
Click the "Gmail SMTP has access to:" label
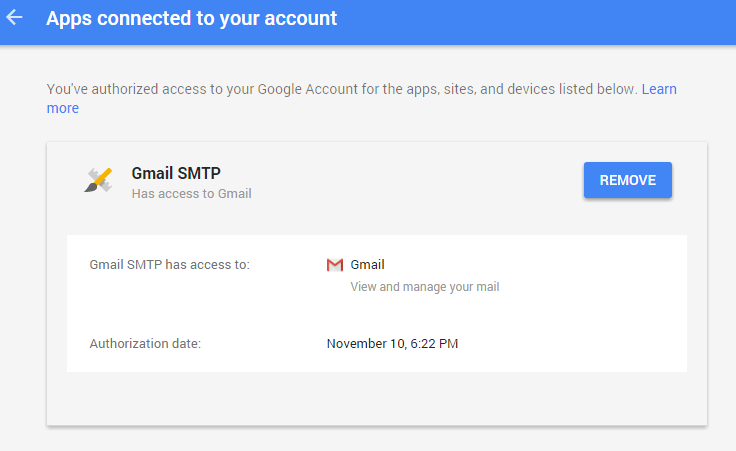pyautogui.click(x=169, y=265)
